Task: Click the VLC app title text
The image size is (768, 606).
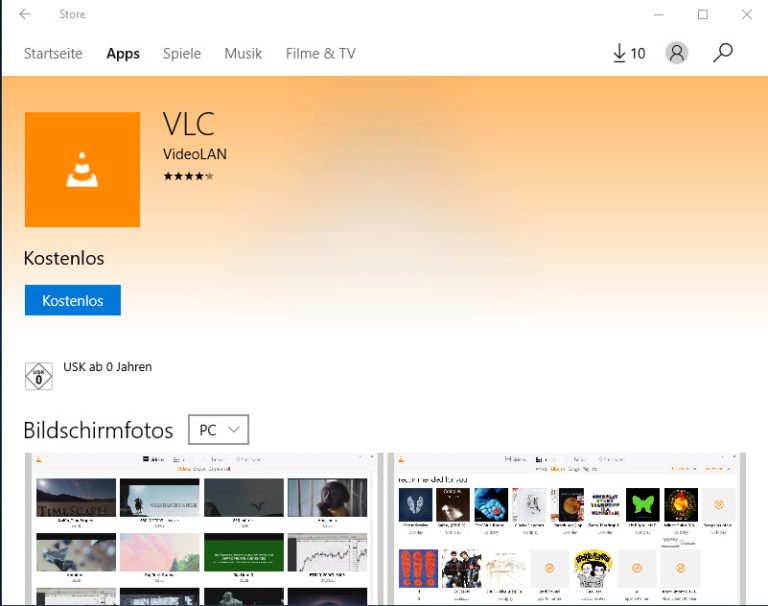Action: [189, 123]
